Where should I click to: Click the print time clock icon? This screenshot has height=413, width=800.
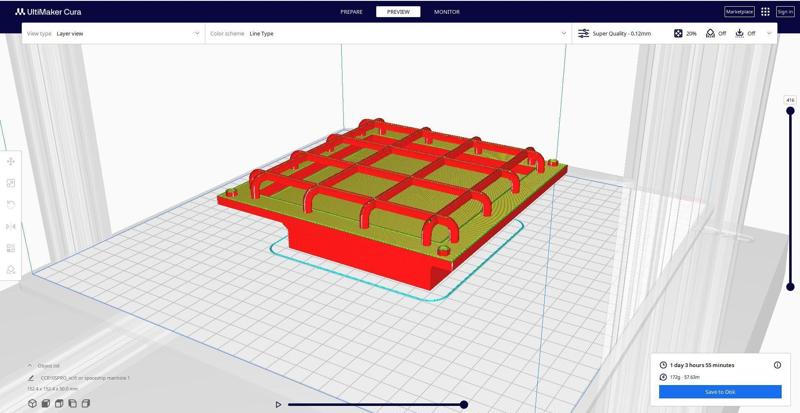(663, 365)
